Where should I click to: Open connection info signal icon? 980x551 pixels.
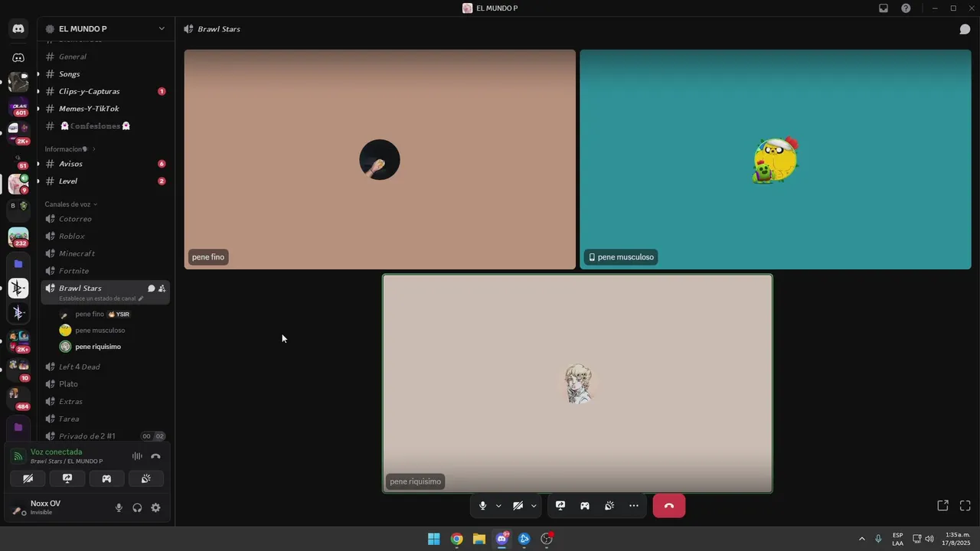(x=18, y=456)
